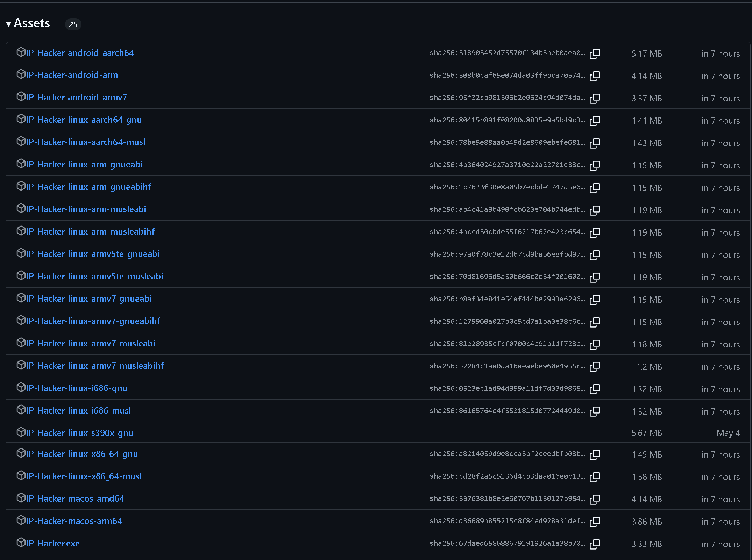Copy sha256 for IP-Hacker-linux-x86_64-gnu
The height and width of the screenshot is (560, 752).
(x=595, y=454)
